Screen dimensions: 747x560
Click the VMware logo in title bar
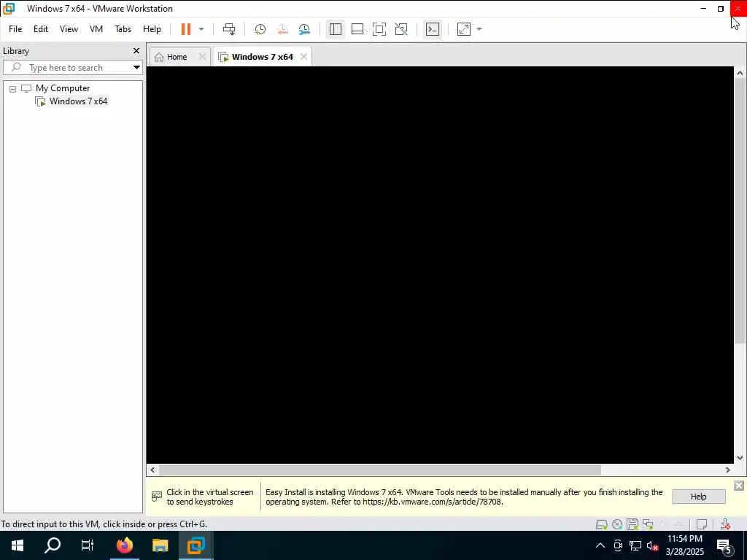coord(9,9)
